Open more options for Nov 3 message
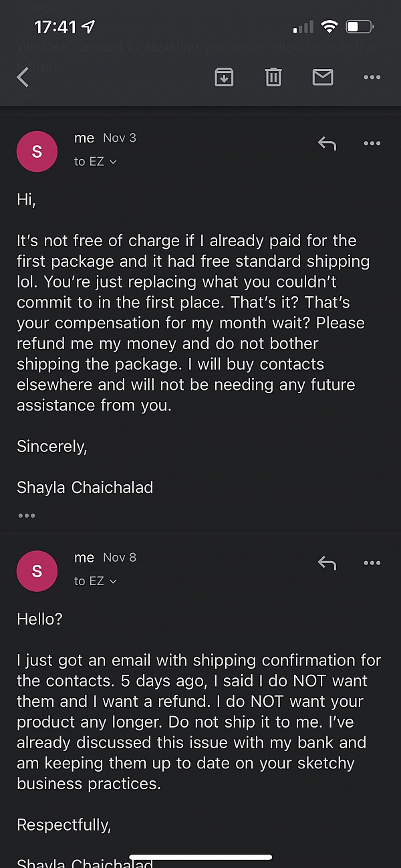The width and height of the screenshot is (401, 868). tap(372, 143)
